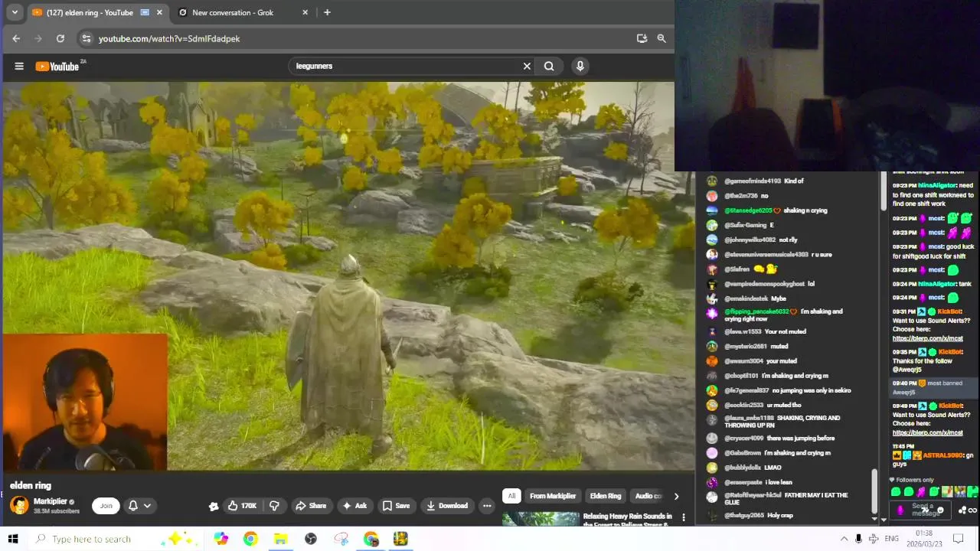Viewport: 980px width, 551px height.
Task: Open the Markiplier channel avatar
Action: point(19,505)
